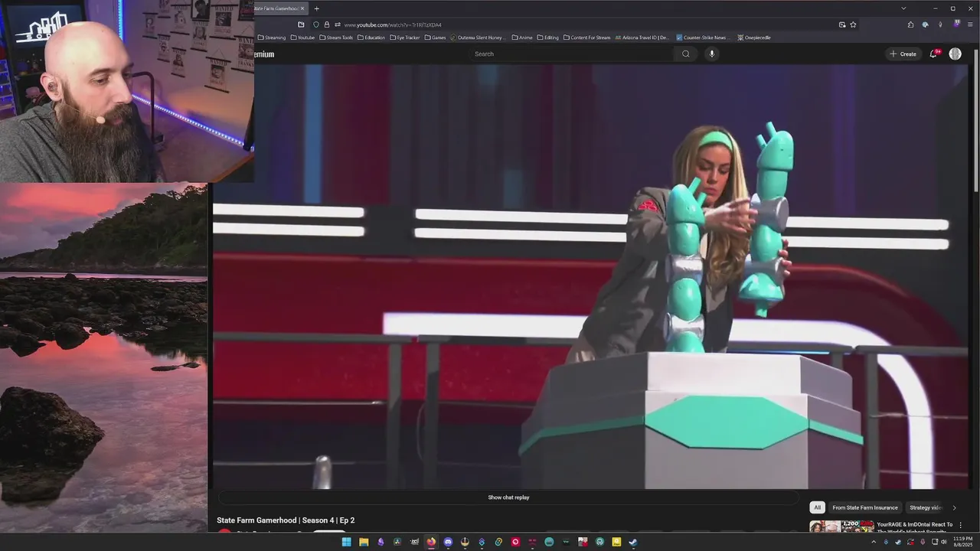Select the All filter chip
Viewport: 980px width, 551px height.
[817, 507]
